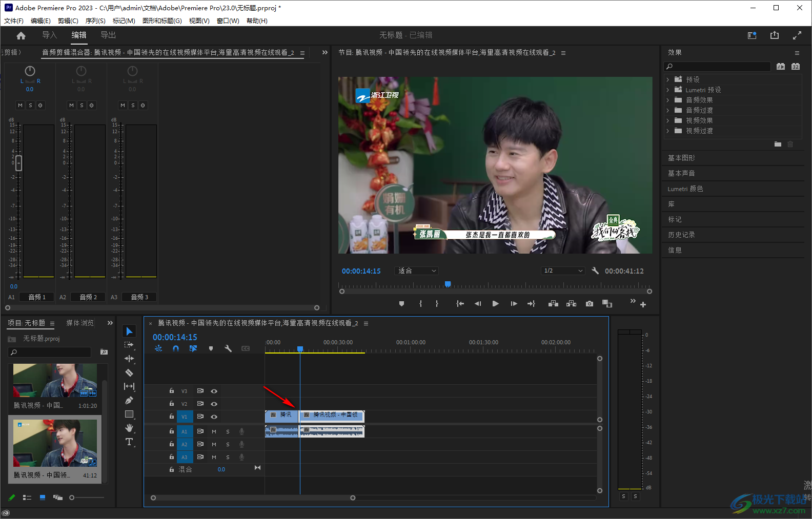
Task: Toggle linked selection in timeline
Action: (x=193, y=348)
